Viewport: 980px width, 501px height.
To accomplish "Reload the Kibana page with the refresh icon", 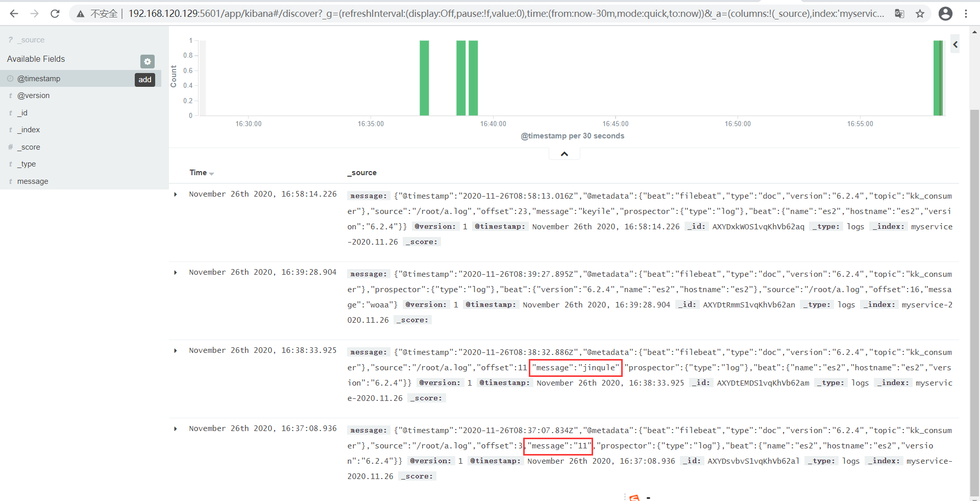I will click(55, 13).
